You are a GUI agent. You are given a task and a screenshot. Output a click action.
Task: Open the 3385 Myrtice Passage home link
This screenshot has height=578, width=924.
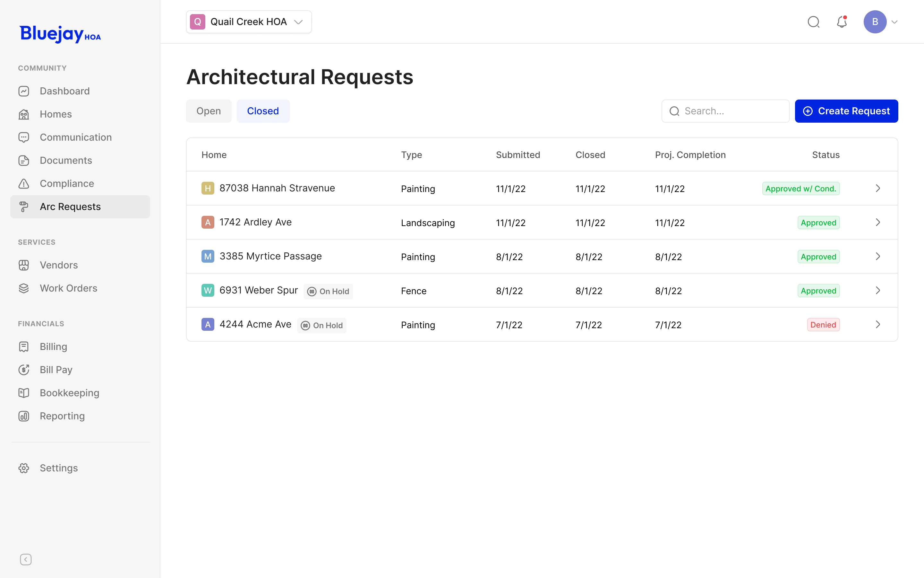coord(271,256)
